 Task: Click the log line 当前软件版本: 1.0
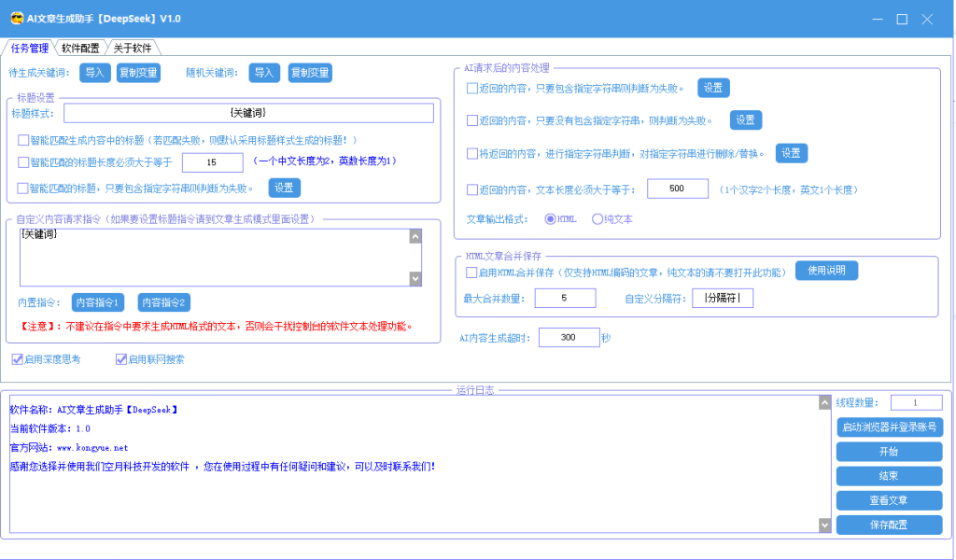click(x=50, y=429)
